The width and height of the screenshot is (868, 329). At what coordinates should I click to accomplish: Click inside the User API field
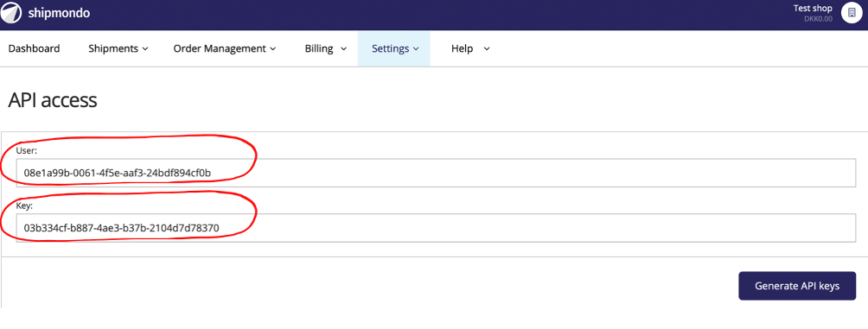click(437, 173)
